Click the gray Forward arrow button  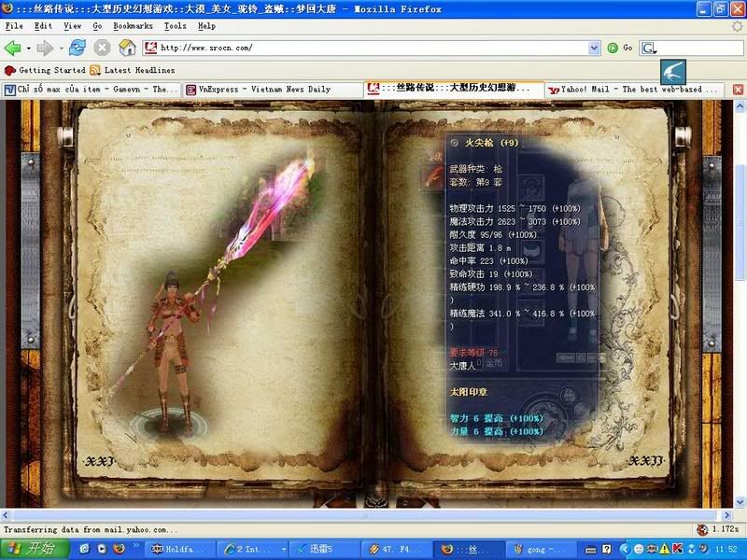point(45,48)
